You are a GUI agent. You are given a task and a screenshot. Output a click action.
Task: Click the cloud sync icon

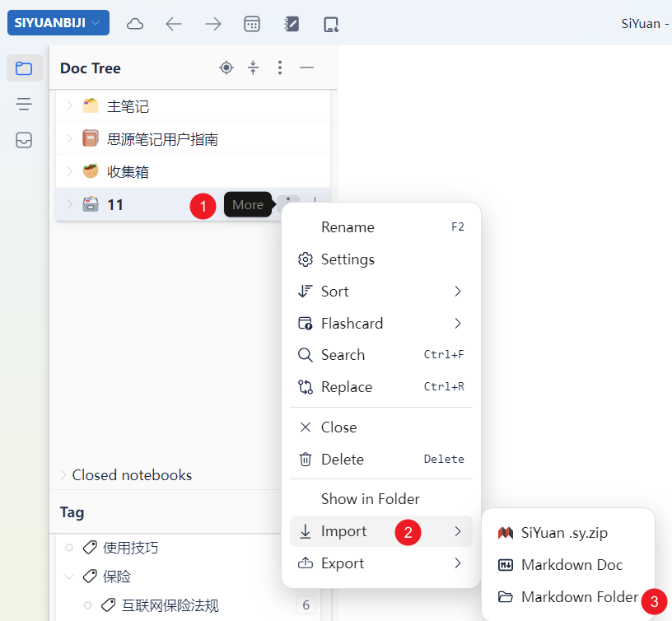point(135,24)
